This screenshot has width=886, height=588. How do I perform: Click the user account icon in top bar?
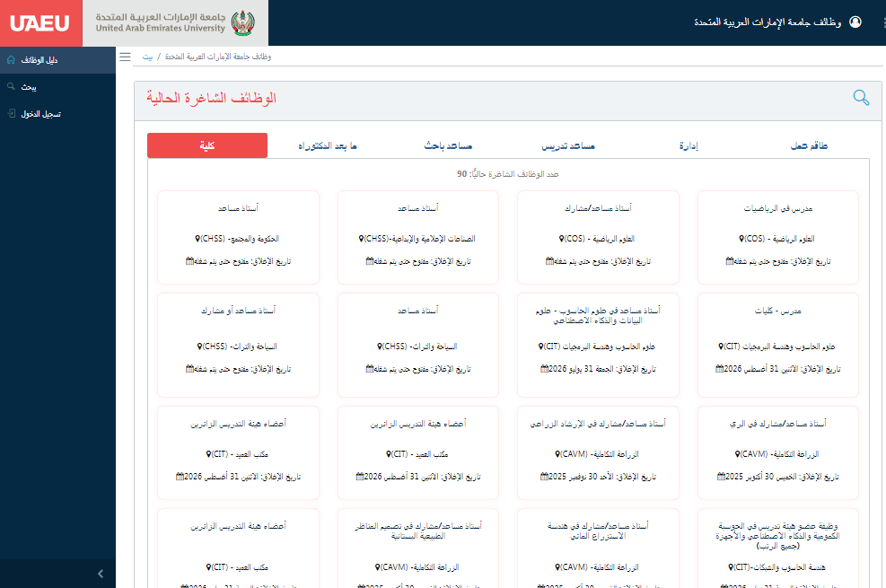pos(855,22)
